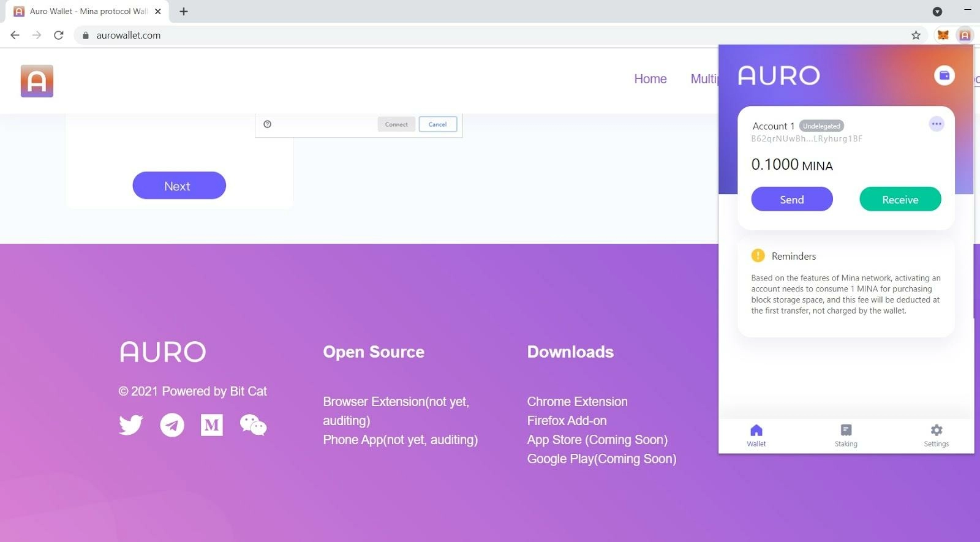Go forward in browser history

click(37, 35)
